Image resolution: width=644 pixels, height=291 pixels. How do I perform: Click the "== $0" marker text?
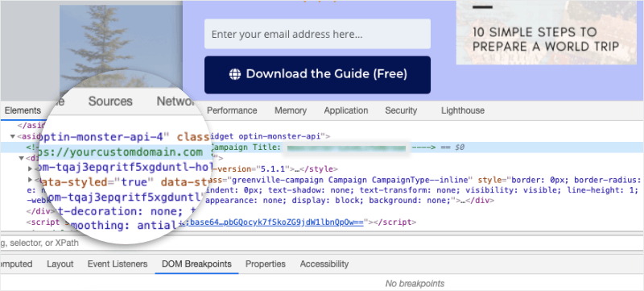[x=453, y=147]
